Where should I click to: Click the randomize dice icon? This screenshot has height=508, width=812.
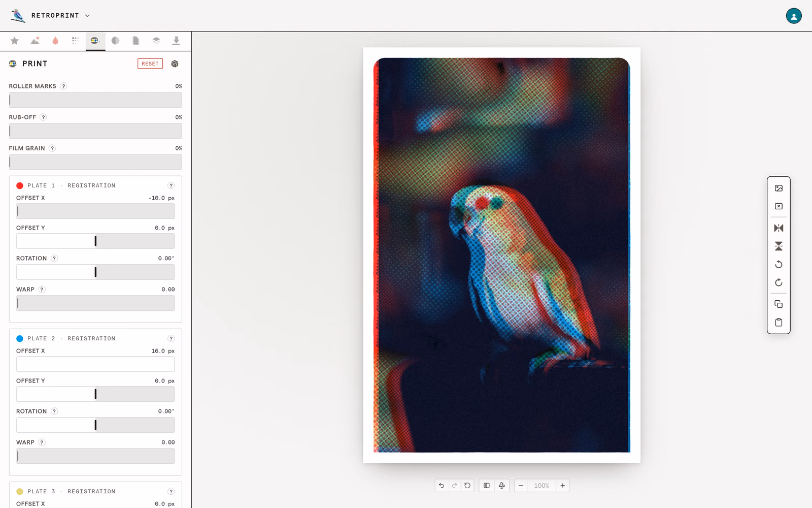(175, 63)
